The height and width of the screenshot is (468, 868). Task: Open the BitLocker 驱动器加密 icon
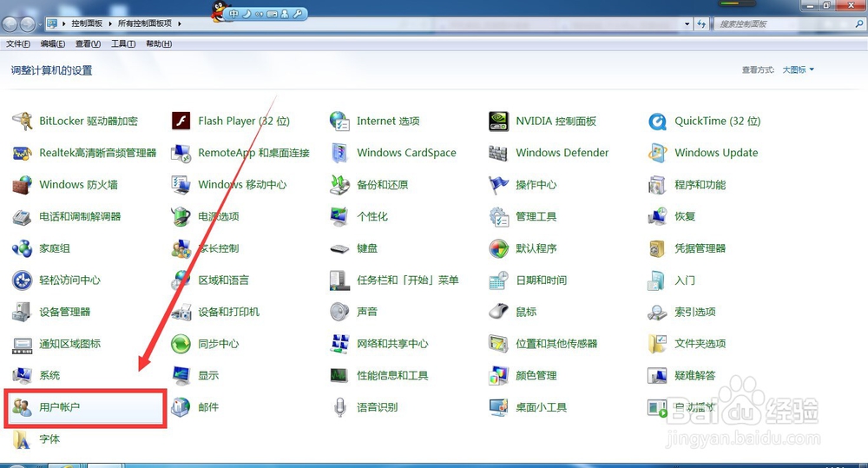coord(23,121)
